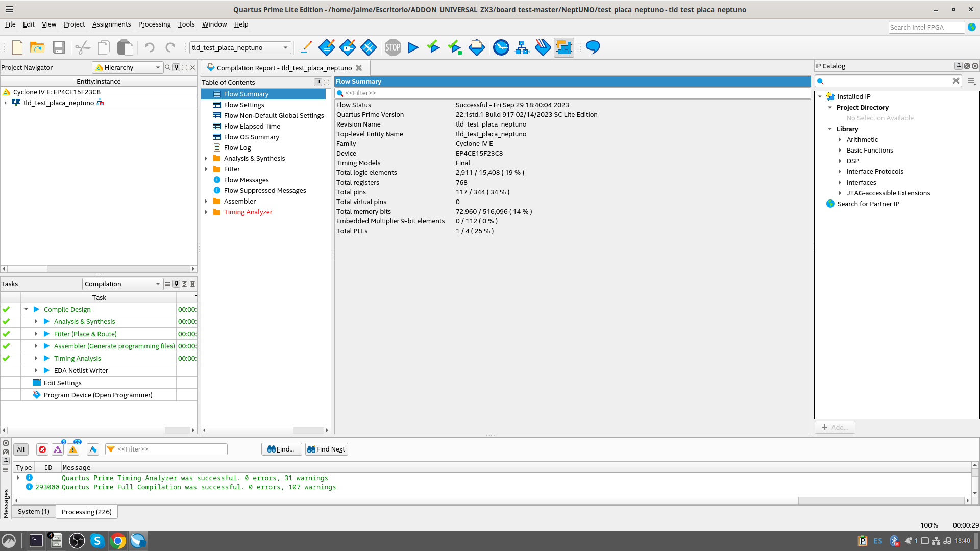Image resolution: width=980 pixels, height=551 pixels.
Task: Select the Compilation dropdown task
Action: (x=121, y=283)
